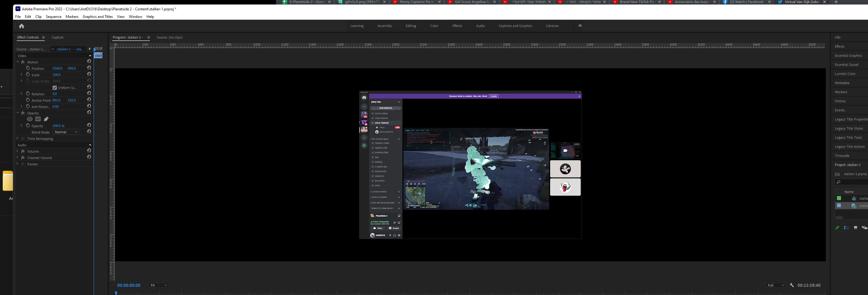Collapse the Video effects section
868x295 pixels.
pyautogui.click(x=90, y=56)
